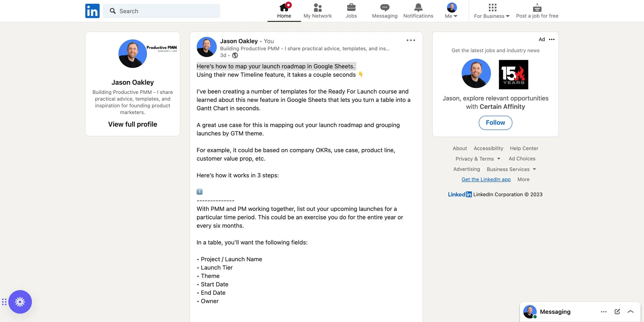Viewport: 644px width, 322px height.
Task: Click the LinkedIn Corporation footer logo
Action: click(x=460, y=194)
